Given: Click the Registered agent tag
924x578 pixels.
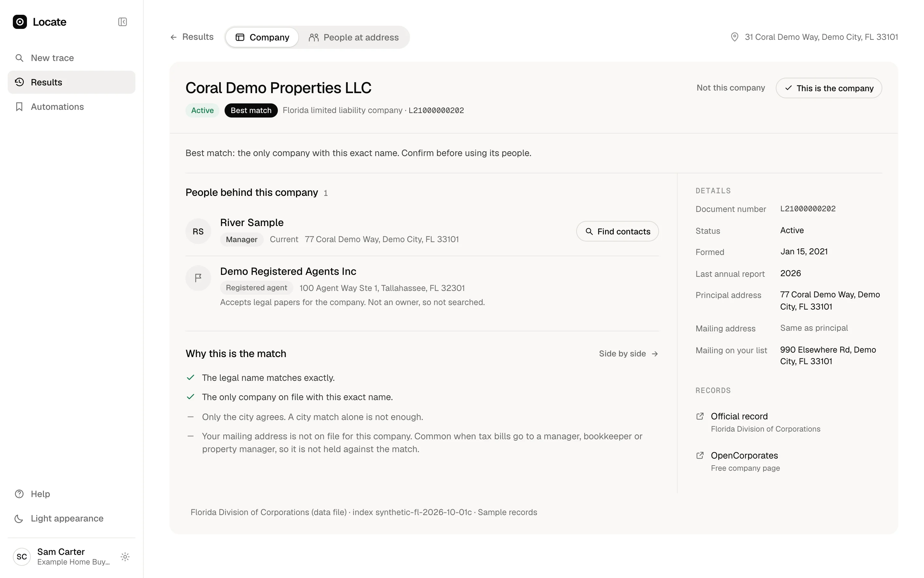Looking at the screenshot, I should coord(256,288).
